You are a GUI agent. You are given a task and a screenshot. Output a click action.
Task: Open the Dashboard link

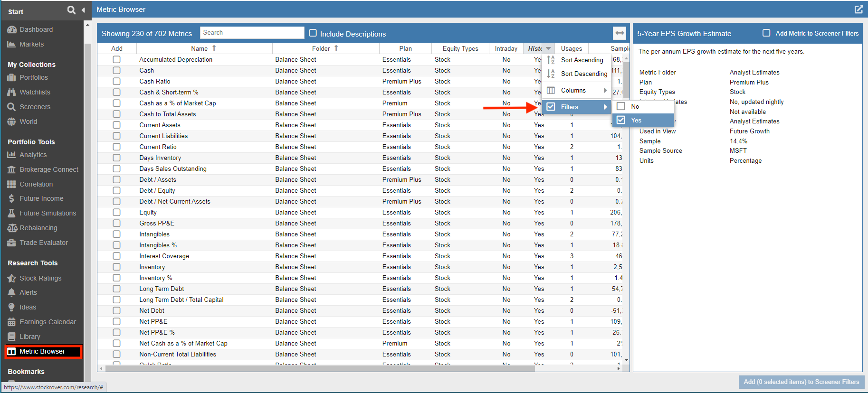pyautogui.click(x=36, y=29)
